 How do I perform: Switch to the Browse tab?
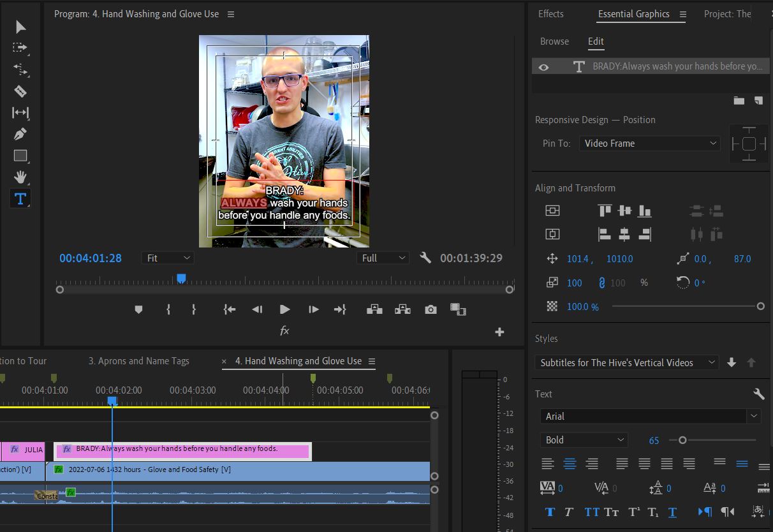coord(554,41)
